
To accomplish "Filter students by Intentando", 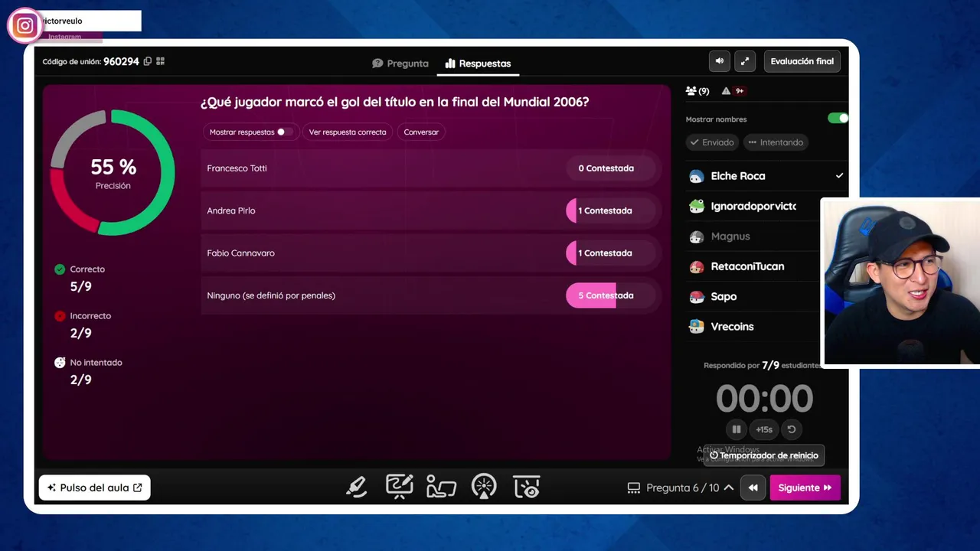I will pyautogui.click(x=776, y=142).
